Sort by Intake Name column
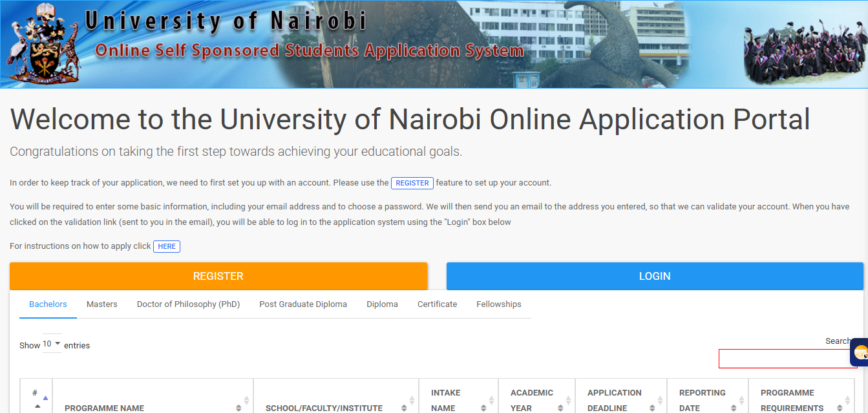The image size is (868, 413). click(491, 404)
